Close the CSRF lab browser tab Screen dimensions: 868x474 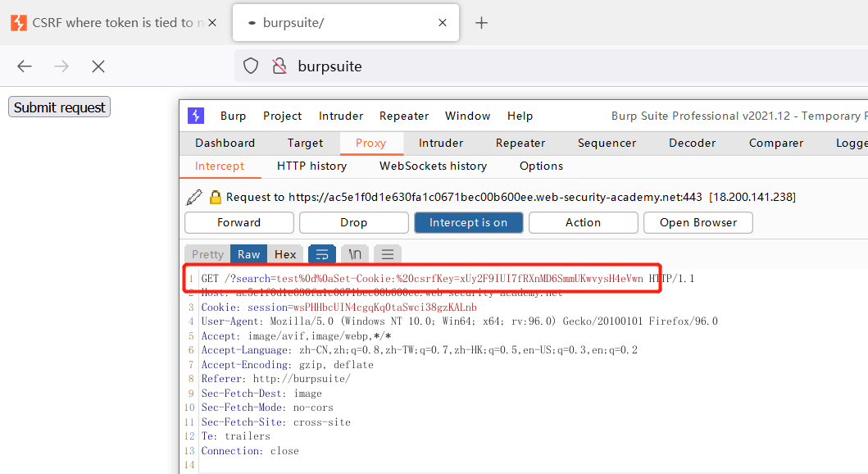coord(212,23)
